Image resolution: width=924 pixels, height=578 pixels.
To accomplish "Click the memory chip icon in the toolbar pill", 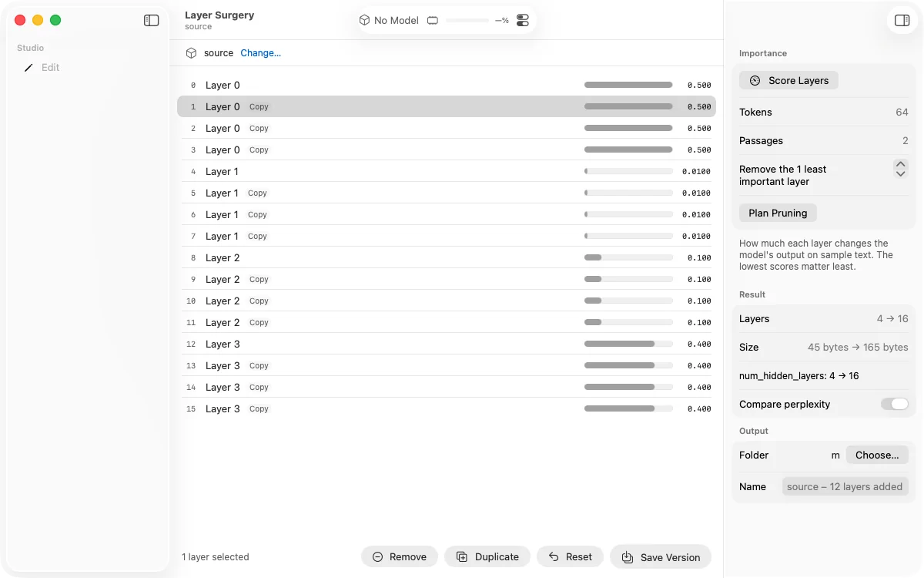I will [433, 20].
